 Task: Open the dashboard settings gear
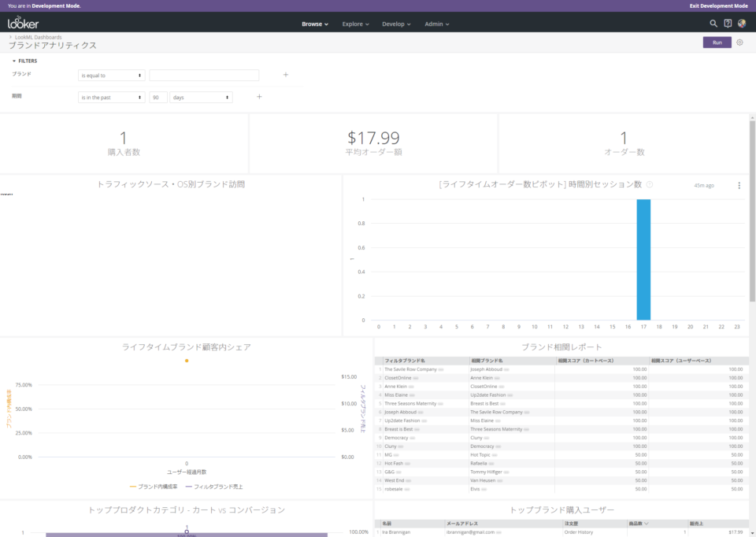point(739,43)
